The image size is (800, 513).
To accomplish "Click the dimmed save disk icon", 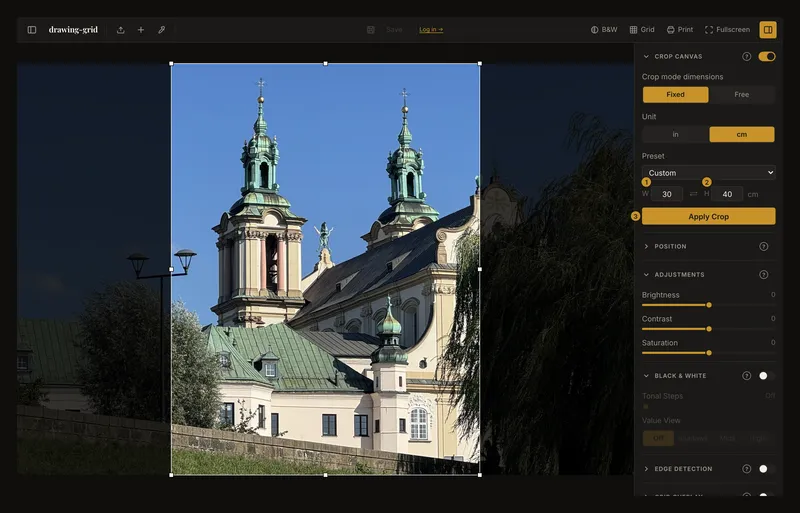I will tap(371, 30).
